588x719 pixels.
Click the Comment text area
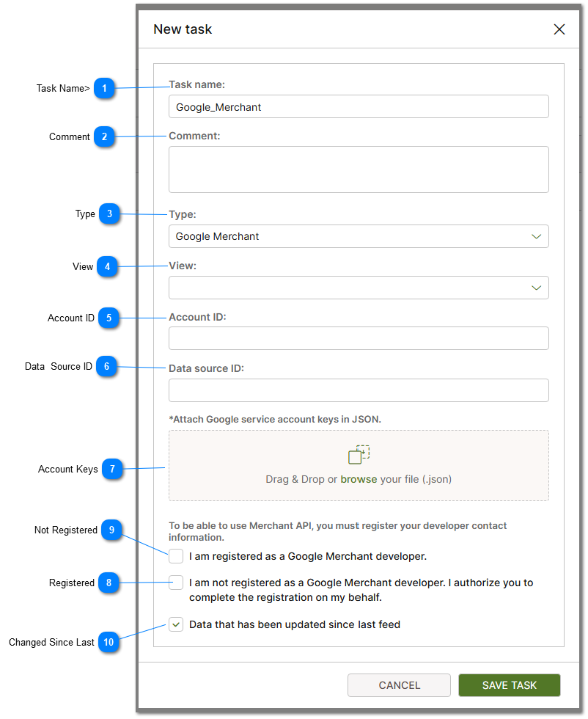coord(359,169)
